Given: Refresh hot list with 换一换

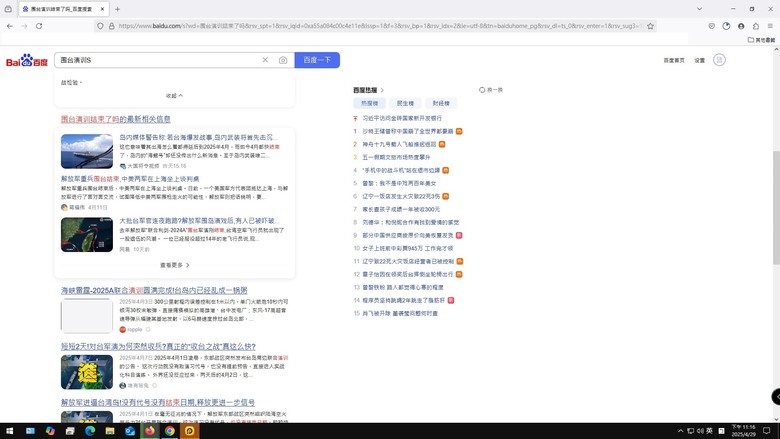Looking at the screenshot, I should pyautogui.click(x=490, y=90).
